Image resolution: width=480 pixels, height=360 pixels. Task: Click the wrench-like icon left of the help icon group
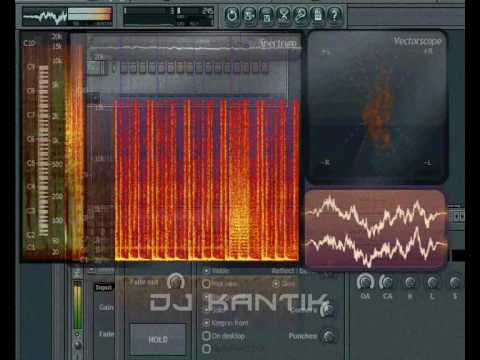point(300,15)
